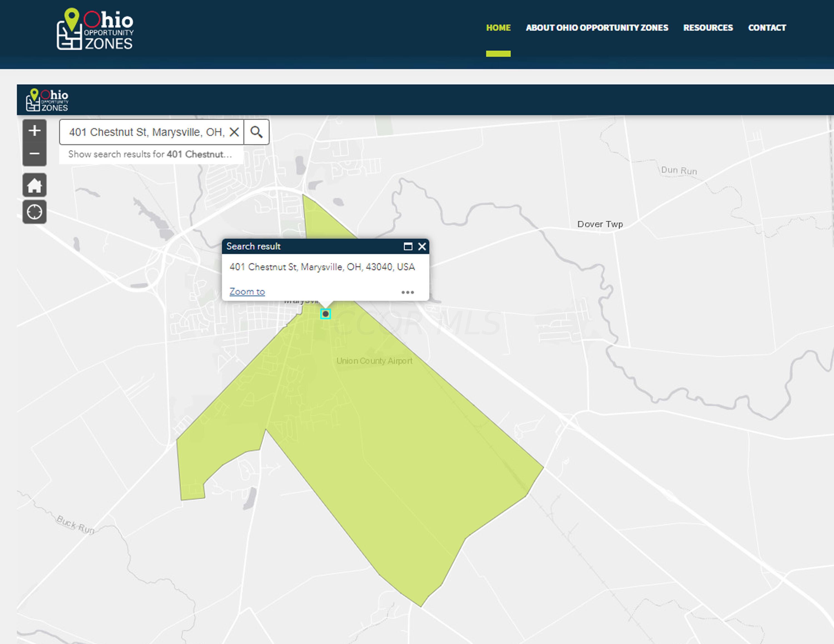Click the my location target icon

(x=34, y=212)
